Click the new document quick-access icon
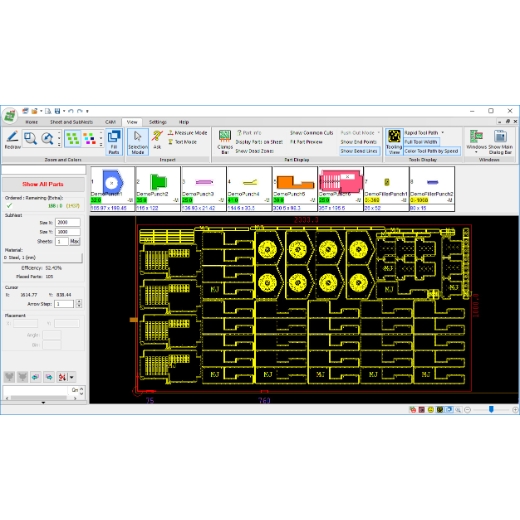This screenshot has height=520, width=520. (48, 111)
